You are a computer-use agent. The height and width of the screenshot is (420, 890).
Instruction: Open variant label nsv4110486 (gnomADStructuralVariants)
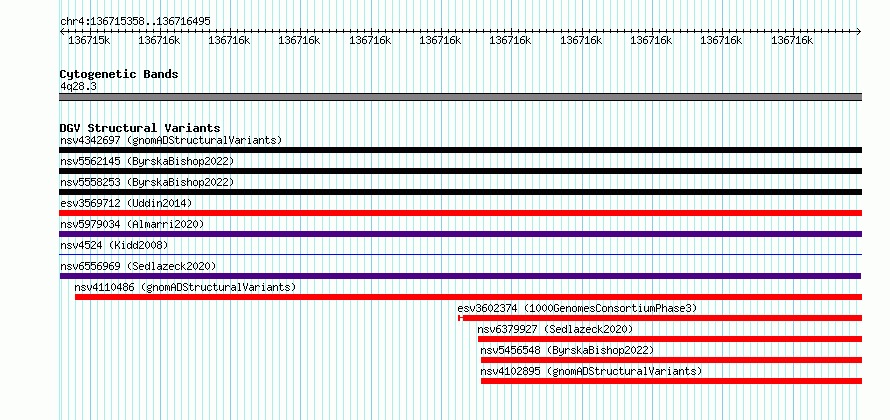point(185,287)
